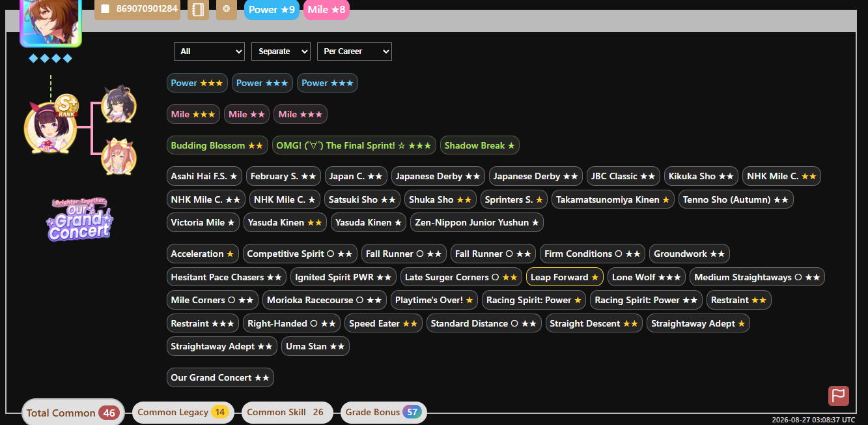Click the Tenno Sho (Autumn) chip
The image size is (868, 425).
[736, 199]
